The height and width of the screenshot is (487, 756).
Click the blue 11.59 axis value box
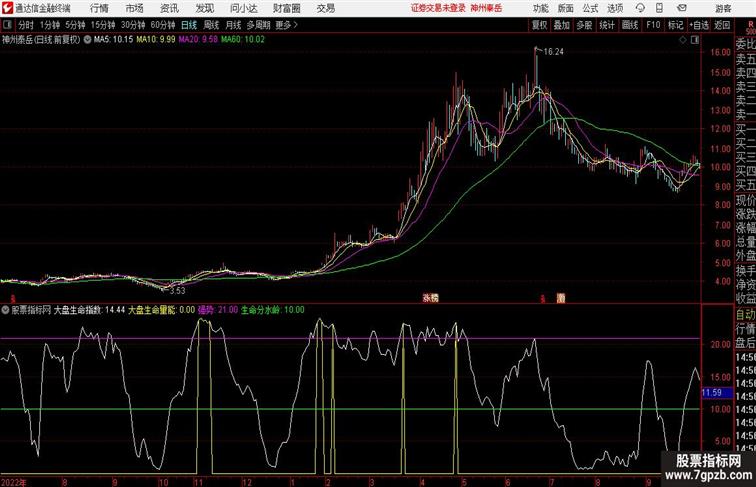click(x=717, y=392)
